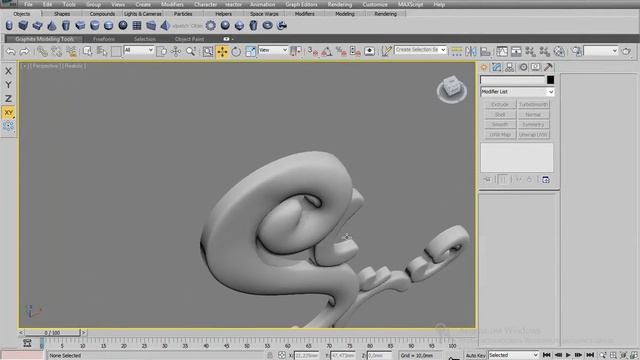Open the Selected key filter dropdown
Image resolution: width=640 pixels, height=360 pixels.
[x=513, y=355]
